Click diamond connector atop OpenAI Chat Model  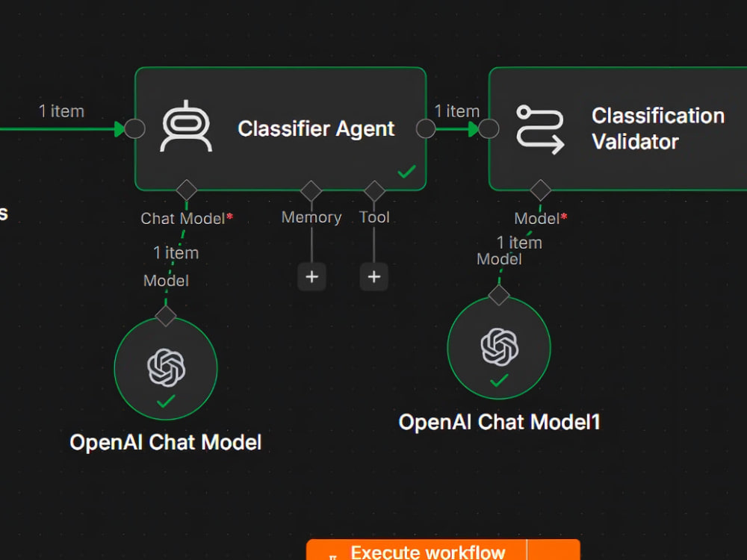point(166,316)
